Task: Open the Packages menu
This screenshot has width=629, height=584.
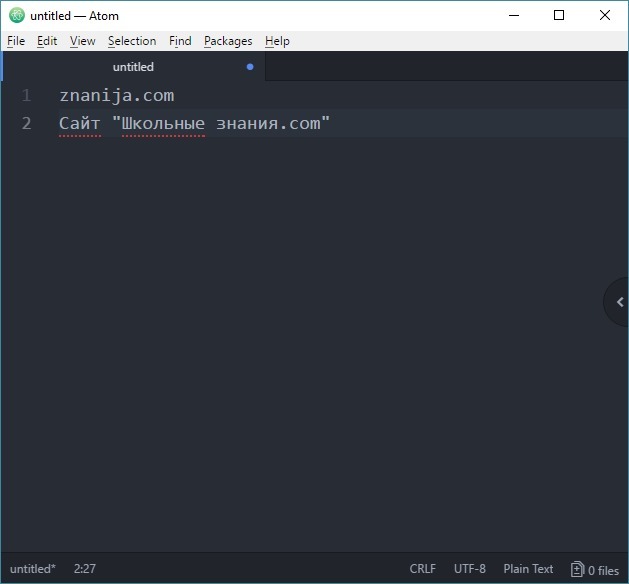Action: click(x=228, y=41)
